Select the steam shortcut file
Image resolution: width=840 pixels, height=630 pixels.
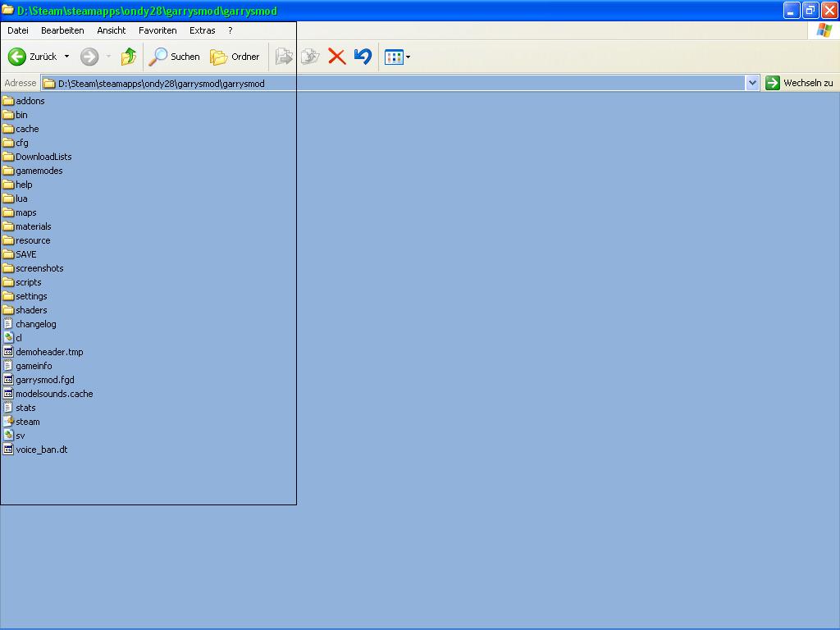27,422
